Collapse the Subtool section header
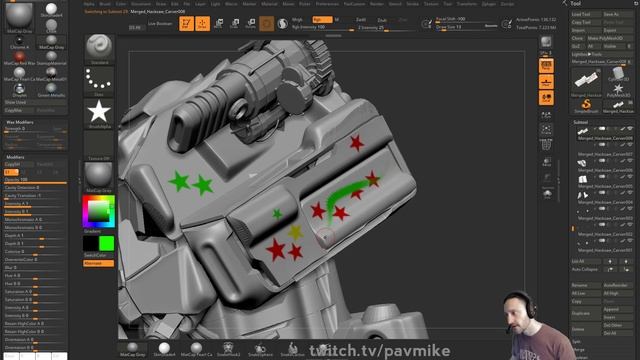This screenshot has width=640, height=360. [x=580, y=122]
